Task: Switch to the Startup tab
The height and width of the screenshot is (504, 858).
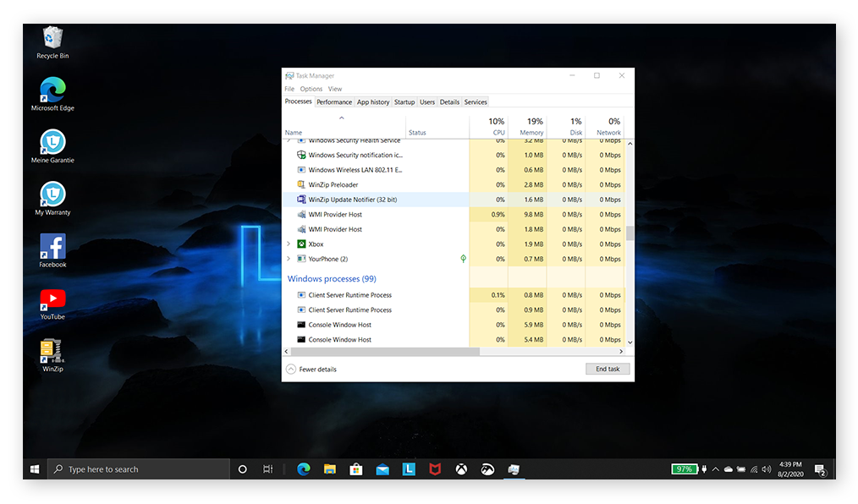Action: 404,101
